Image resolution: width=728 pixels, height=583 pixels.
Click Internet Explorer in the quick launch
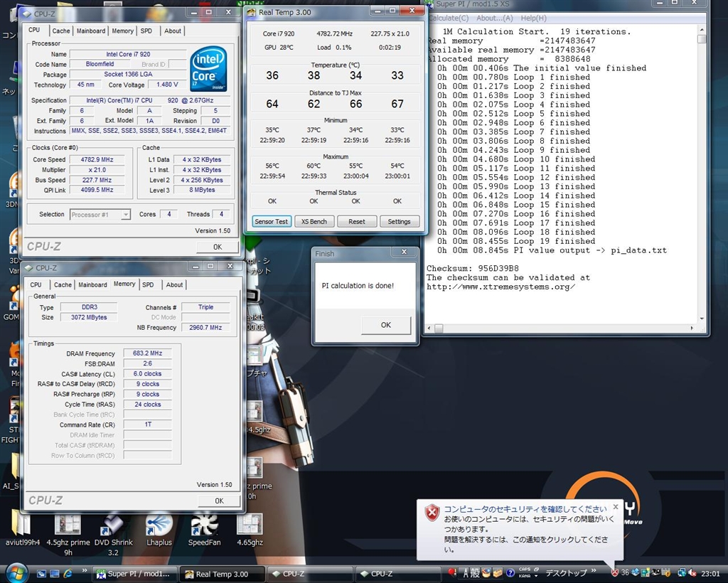pyautogui.click(x=68, y=573)
